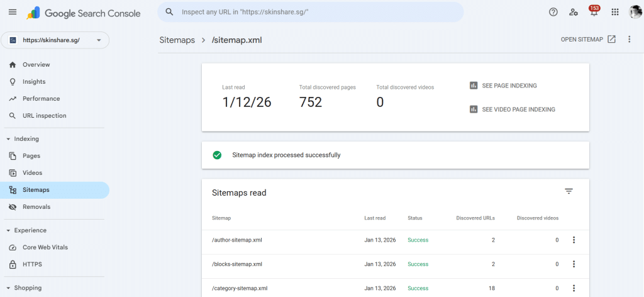
Task: Click Success status of author-sitemap.xml
Action: coord(418,240)
